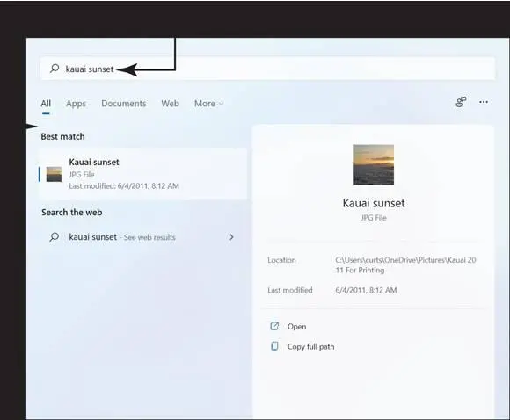This screenshot has width=510, height=420.
Task: Copy full path of the file
Action: (x=310, y=347)
